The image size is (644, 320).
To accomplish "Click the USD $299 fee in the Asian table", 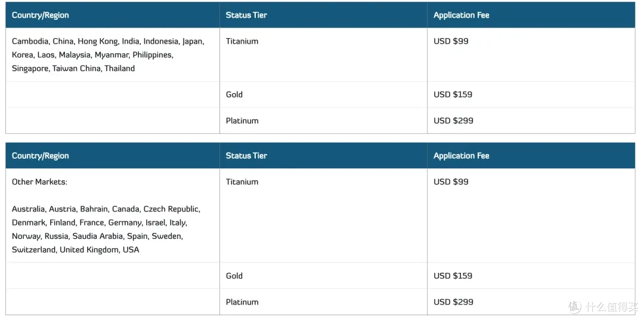I will tap(453, 121).
